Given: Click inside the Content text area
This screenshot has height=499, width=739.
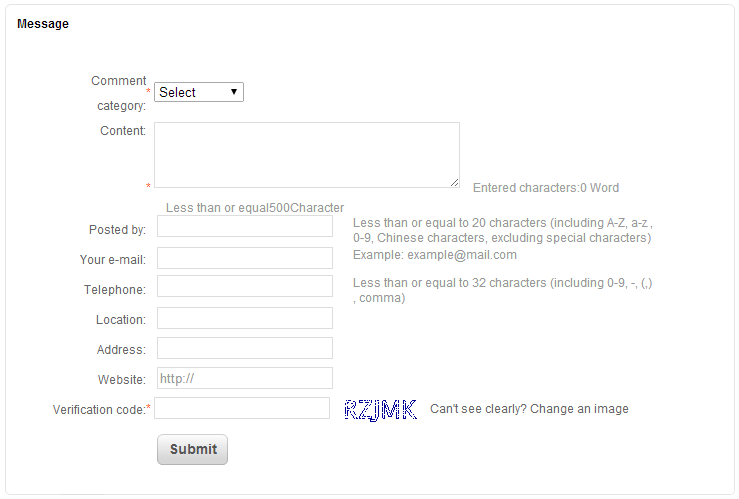Looking at the screenshot, I should coord(306,154).
